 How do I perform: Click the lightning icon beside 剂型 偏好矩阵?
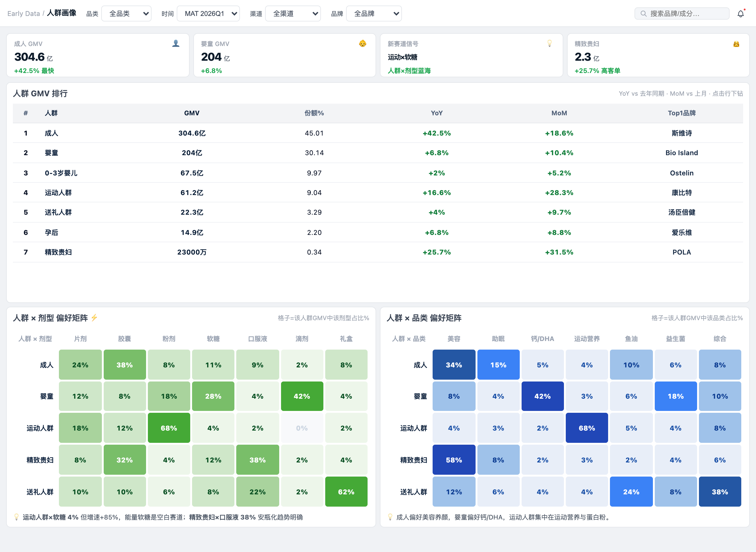(94, 317)
